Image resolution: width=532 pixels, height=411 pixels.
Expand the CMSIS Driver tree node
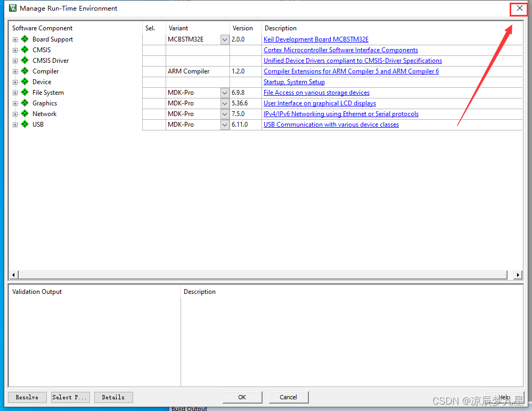click(15, 61)
